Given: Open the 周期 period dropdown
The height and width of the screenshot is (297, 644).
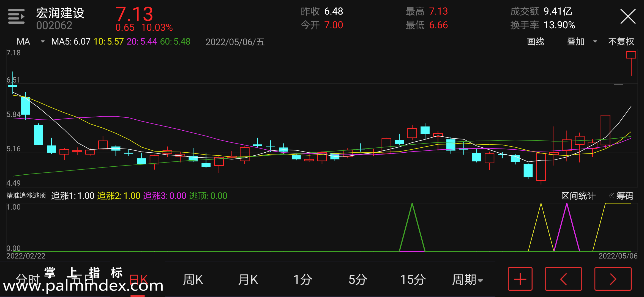Looking at the screenshot, I should [x=467, y=280].
